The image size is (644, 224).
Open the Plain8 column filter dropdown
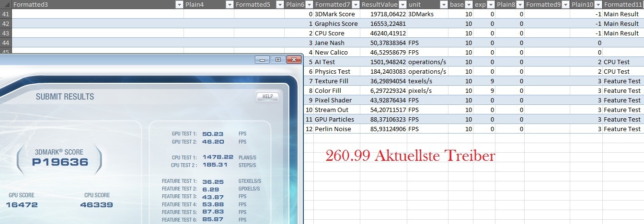coord(520,5)
